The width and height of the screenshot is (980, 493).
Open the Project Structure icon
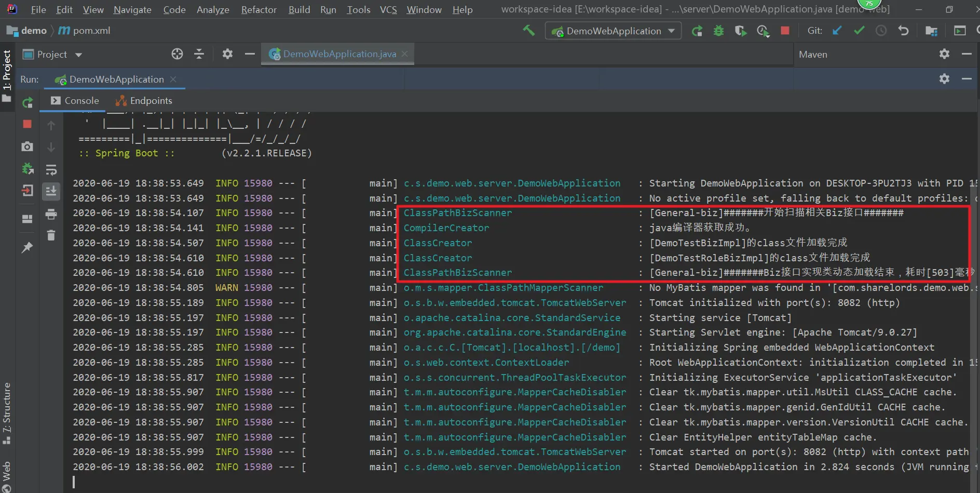(x=931, y=31)
